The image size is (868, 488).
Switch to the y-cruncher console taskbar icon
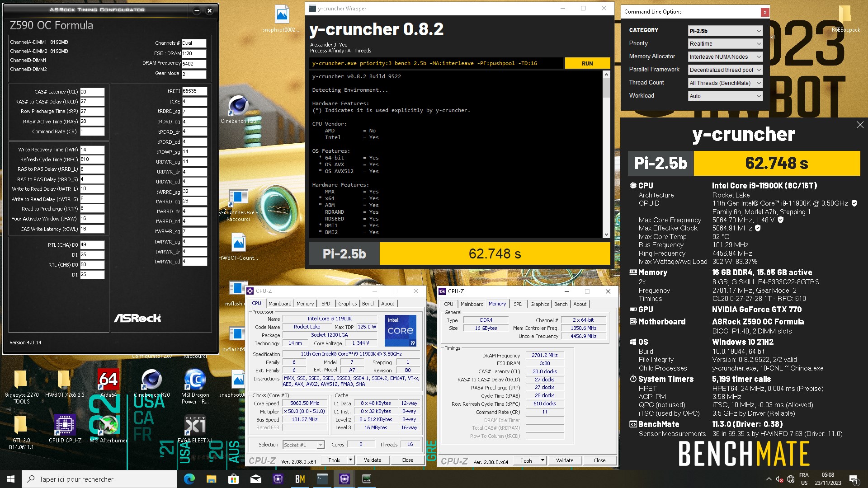(x=322, y=479)
